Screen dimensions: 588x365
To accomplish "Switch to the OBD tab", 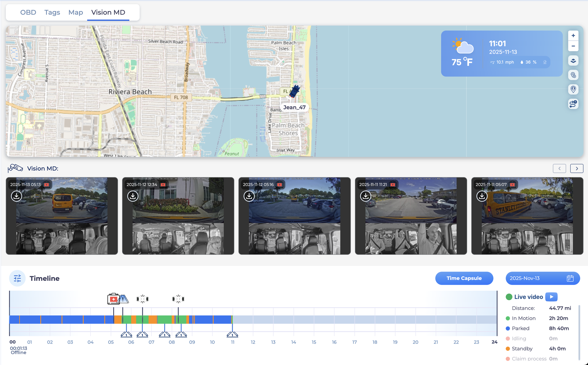I will [x=28, y=12].
